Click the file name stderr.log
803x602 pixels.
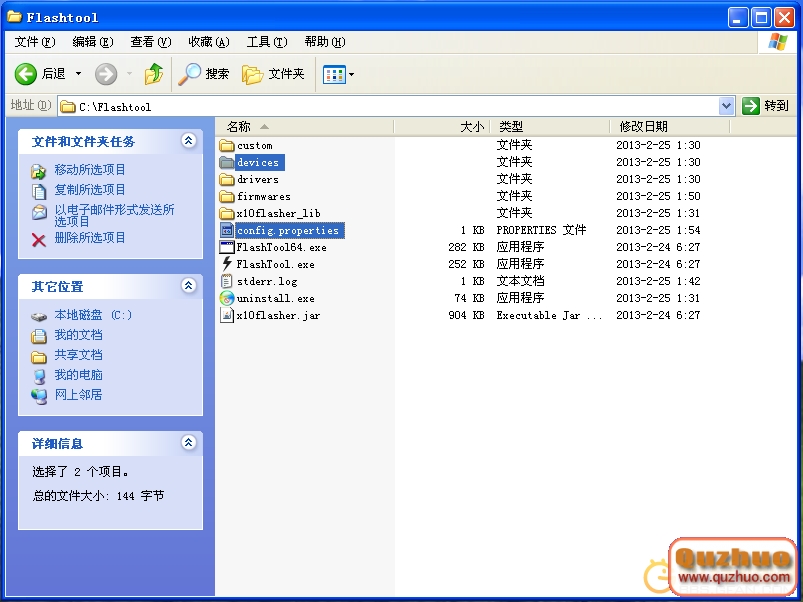pyautogui.click(x=267, y=282)
